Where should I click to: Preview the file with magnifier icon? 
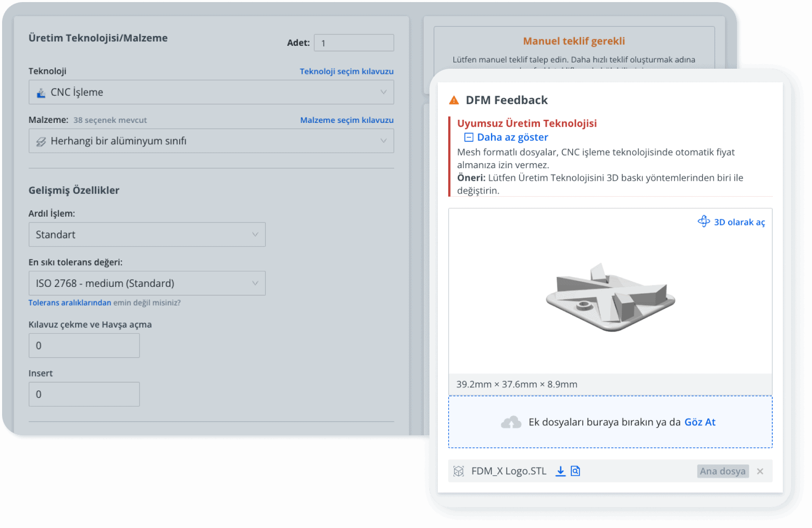click(x=575, y=471)
